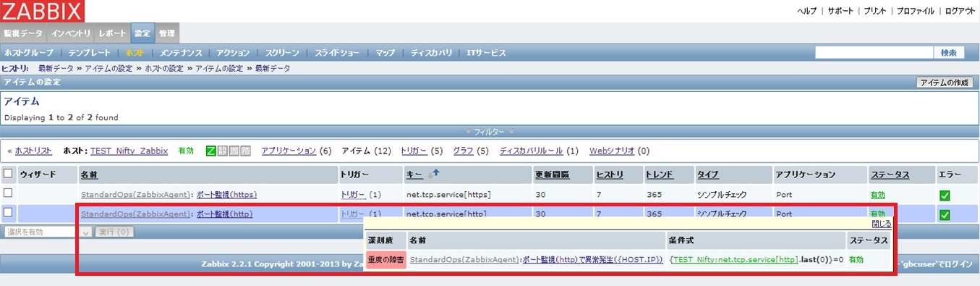Screen dimensions: 980x286
Task: Open the 管理 main tab
Action: pos(167,34)
